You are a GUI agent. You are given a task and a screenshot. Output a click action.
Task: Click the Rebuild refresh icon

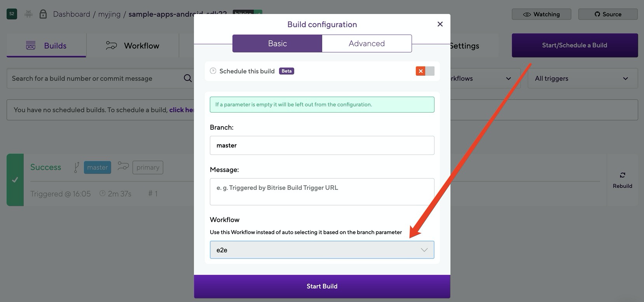click(x=622, y=175)
